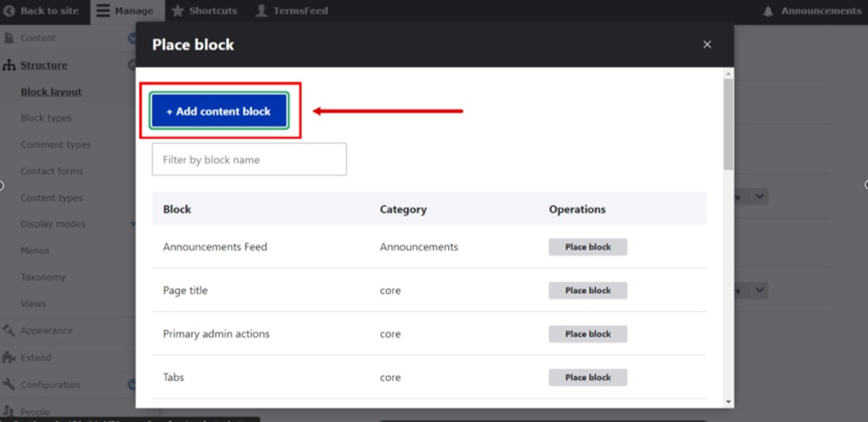Place the Announcements Feed block
This screenshot has width=868, height=422.
coord(588,247)
